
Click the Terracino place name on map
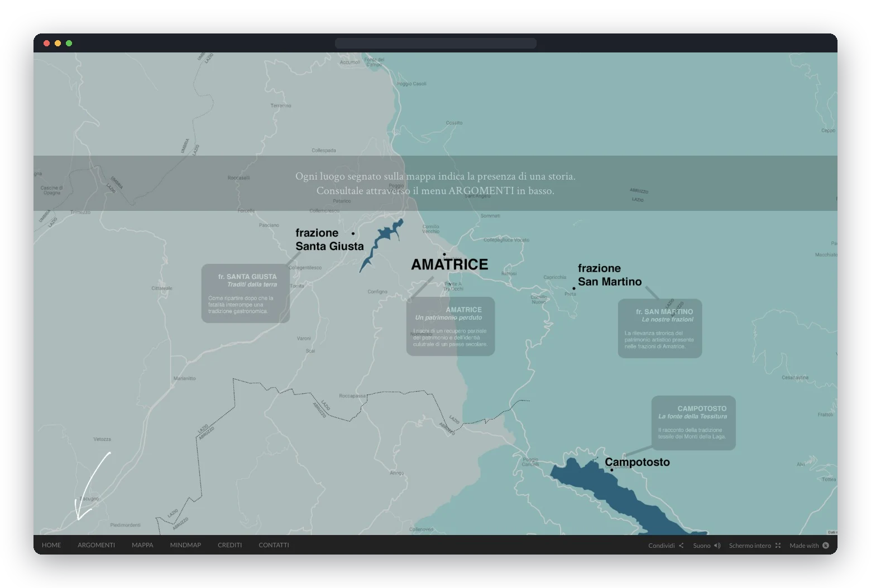[281, 105]
